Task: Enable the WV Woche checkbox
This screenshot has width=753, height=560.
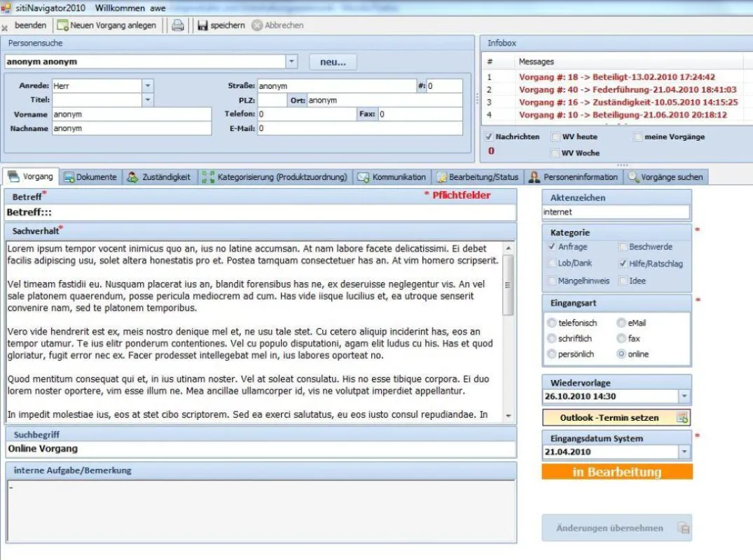Action: [555, 153]
